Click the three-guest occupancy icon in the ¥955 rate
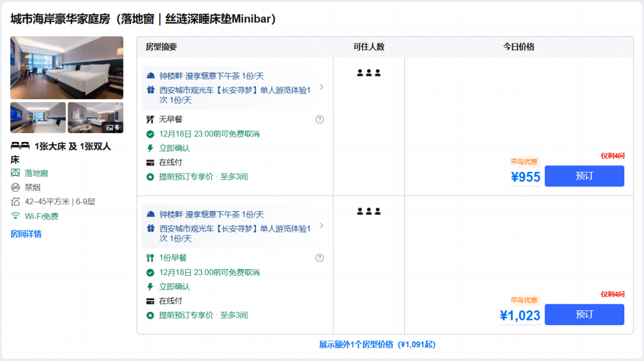This screenshot has width=644, height=361. tap(369, 73)
